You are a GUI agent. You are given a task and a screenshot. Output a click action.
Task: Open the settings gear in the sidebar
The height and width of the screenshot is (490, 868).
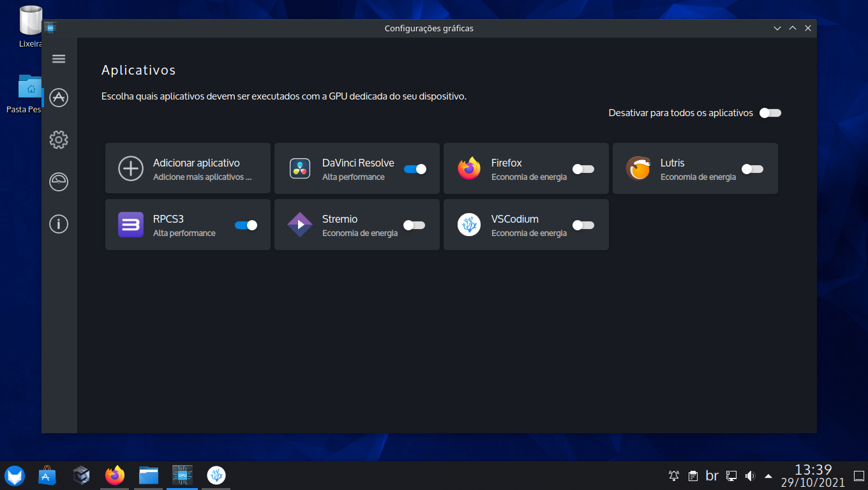point(58,140)
